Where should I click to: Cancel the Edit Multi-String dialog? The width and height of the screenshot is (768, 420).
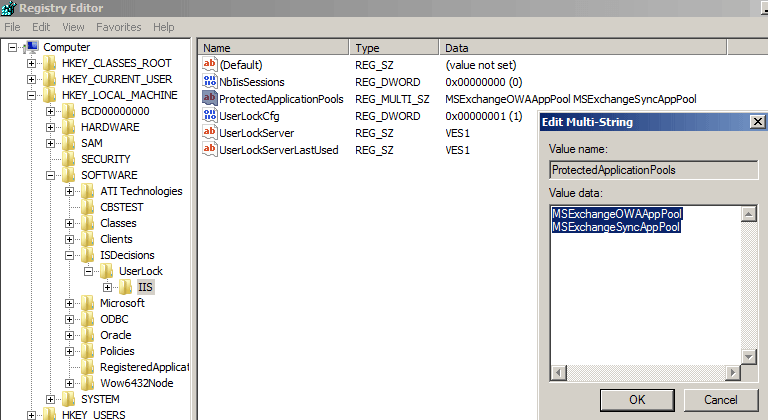[720, 400]
